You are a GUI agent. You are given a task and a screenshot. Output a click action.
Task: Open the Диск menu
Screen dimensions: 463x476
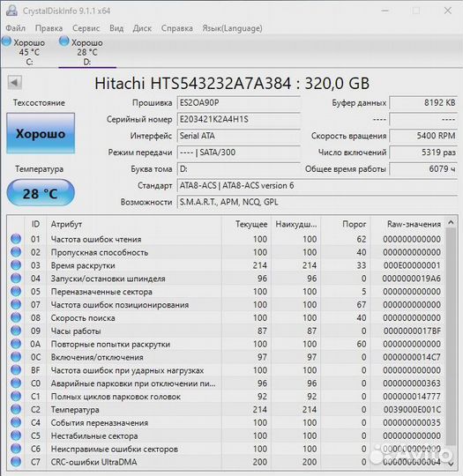[x=142, y=28]
